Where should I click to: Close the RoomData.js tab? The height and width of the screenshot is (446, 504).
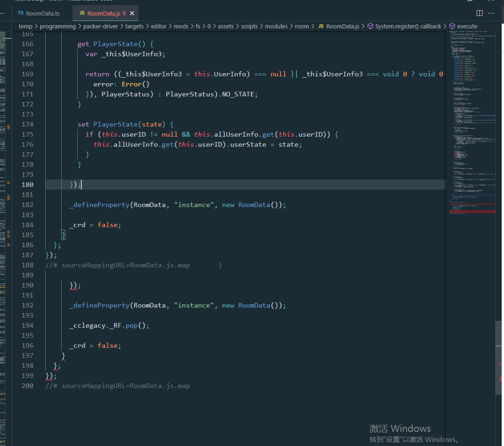coord(132,13)
